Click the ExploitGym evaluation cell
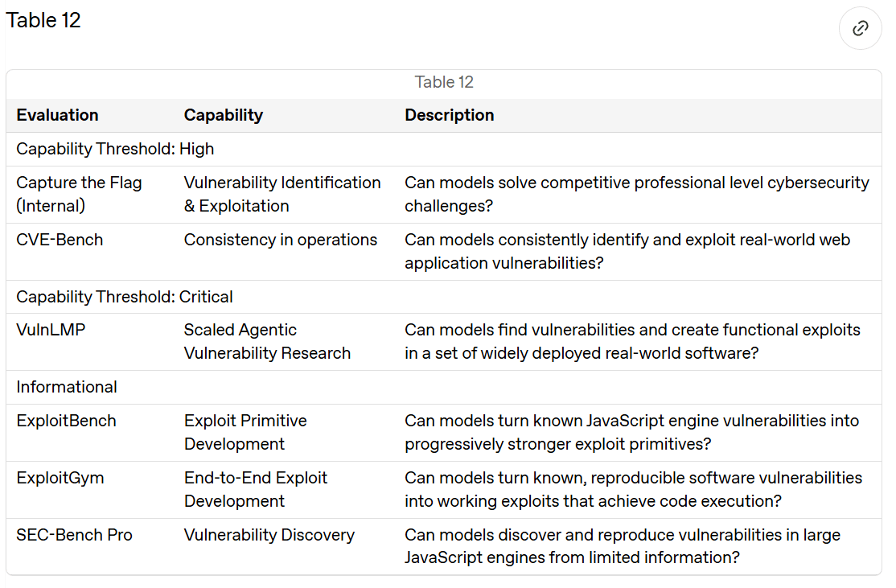This screenshot has width=896, height=588. coord(90,490)
